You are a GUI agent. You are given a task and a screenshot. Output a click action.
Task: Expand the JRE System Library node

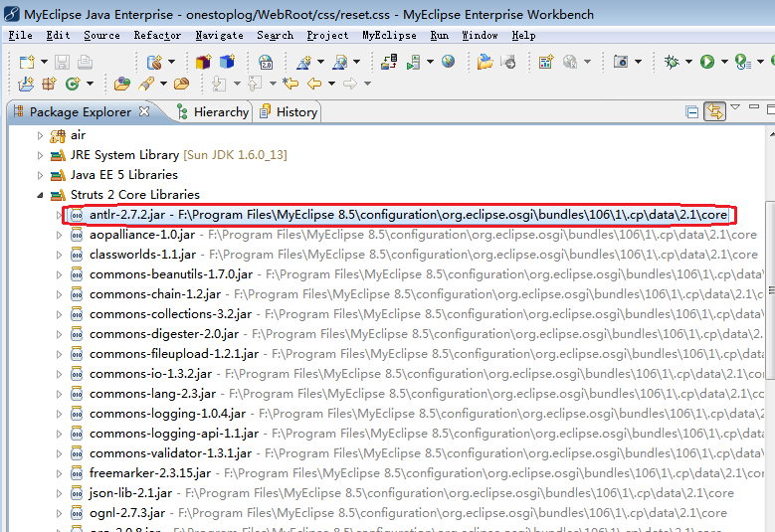click(40, 155)
